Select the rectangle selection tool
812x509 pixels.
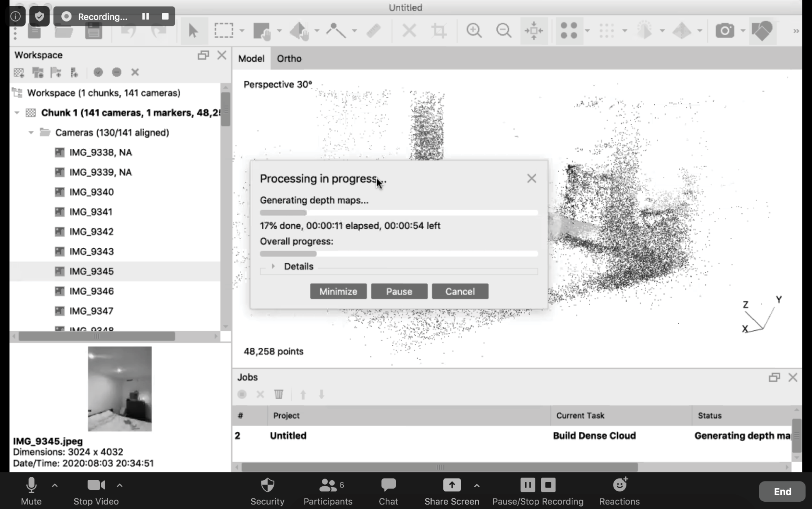click(x=224, y=30)
